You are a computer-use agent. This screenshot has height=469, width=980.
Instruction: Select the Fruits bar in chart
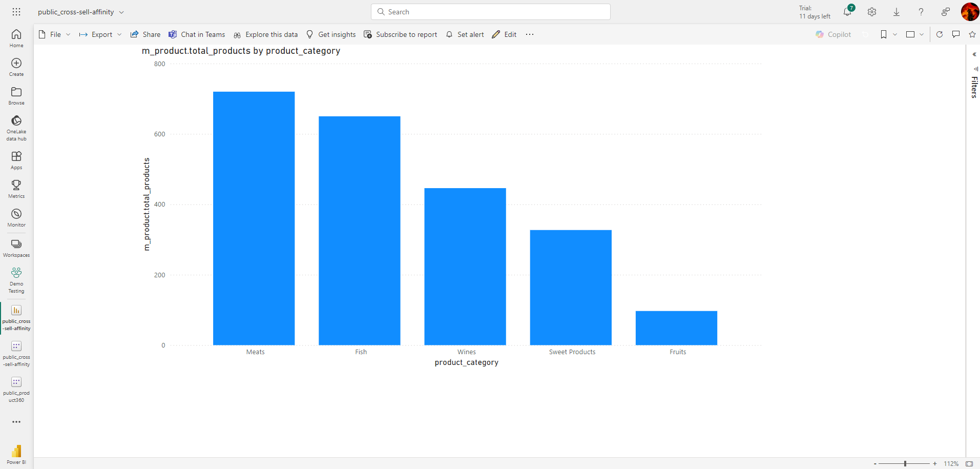[676, 328]
